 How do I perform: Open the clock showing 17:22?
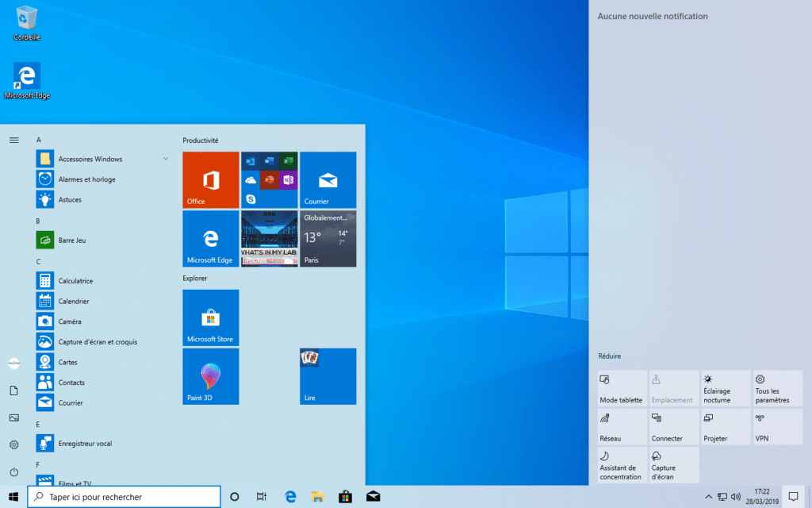[x=762, y=497]
